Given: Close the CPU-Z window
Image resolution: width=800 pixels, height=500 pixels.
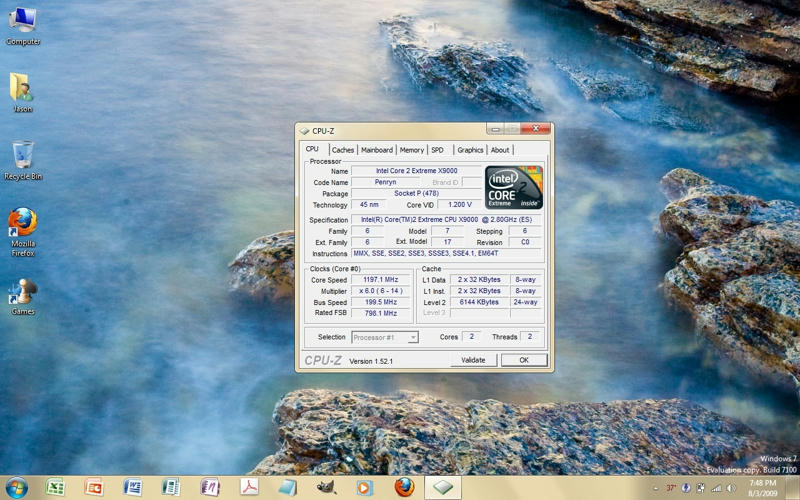Looking at the screenshot, I should click(x=535, y=129).
